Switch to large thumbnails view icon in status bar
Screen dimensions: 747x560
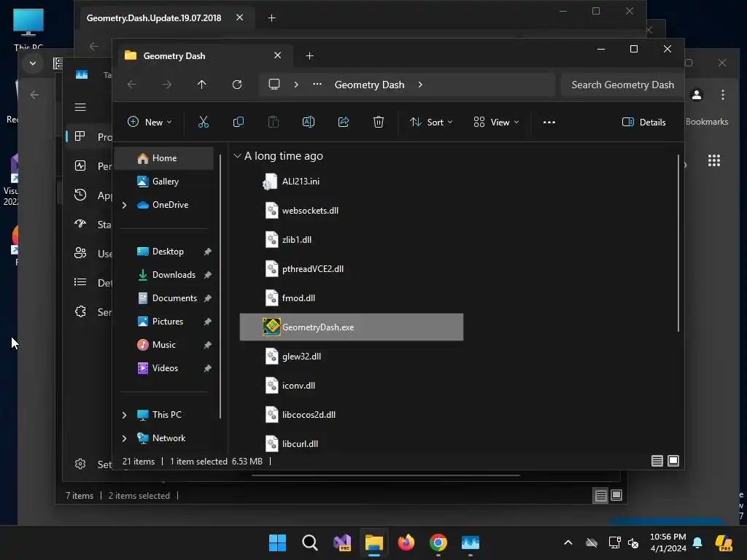coord(673,461)
